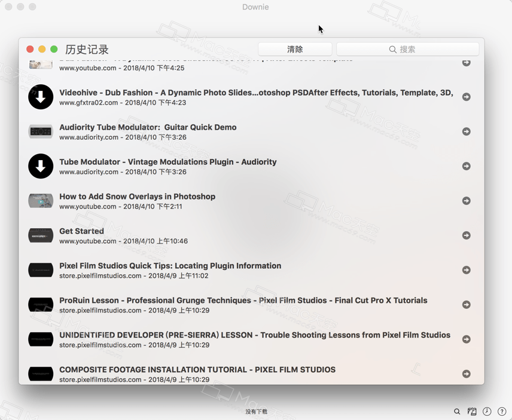Open the help question mark icon

[502, 412]
